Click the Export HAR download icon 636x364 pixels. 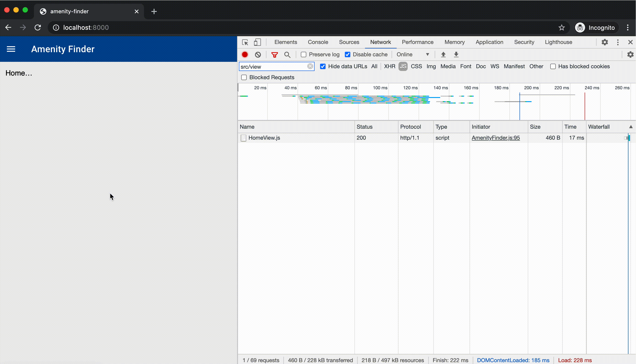tap(456, 54)
